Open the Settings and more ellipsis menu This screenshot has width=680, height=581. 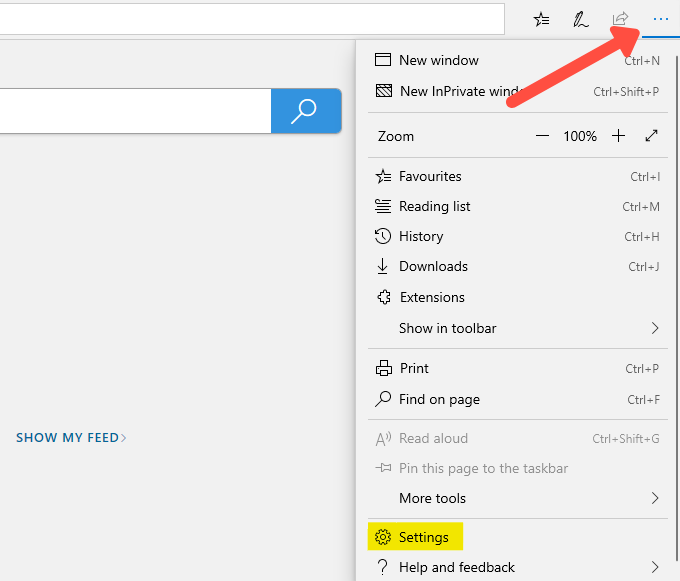[x=660, y=19]
